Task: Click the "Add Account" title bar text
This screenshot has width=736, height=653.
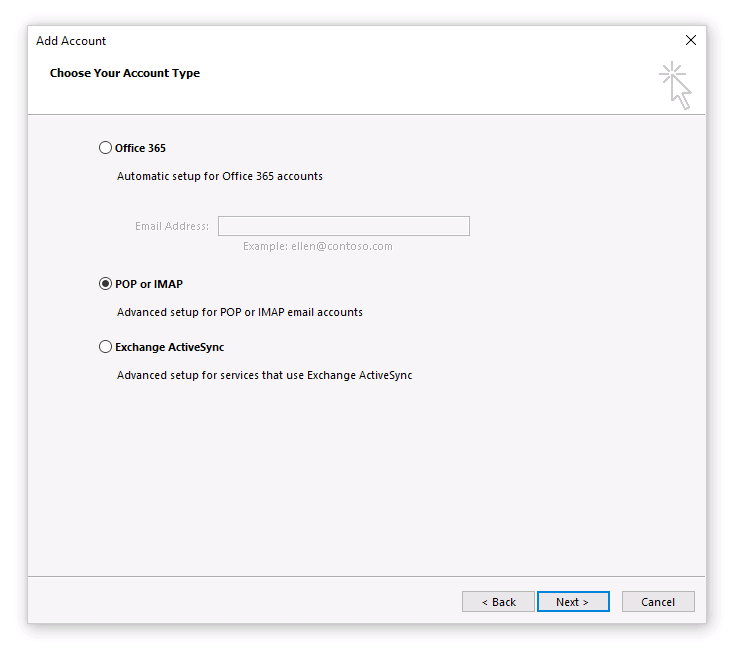Action: (71, 41)
